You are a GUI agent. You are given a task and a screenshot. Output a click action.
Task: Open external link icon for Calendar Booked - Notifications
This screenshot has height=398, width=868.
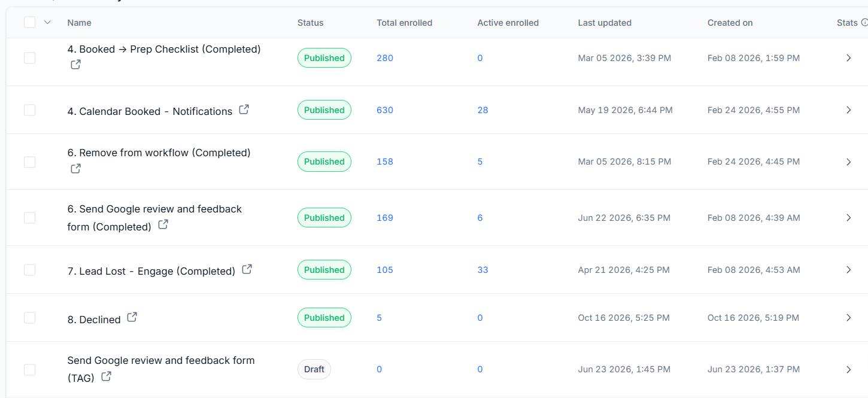244,110
